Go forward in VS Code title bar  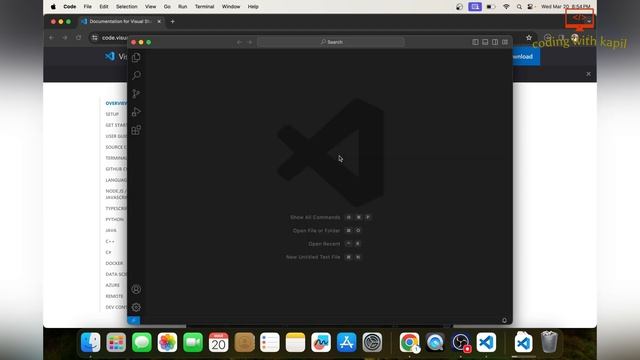pyautogui.click(x=250, y=42)
